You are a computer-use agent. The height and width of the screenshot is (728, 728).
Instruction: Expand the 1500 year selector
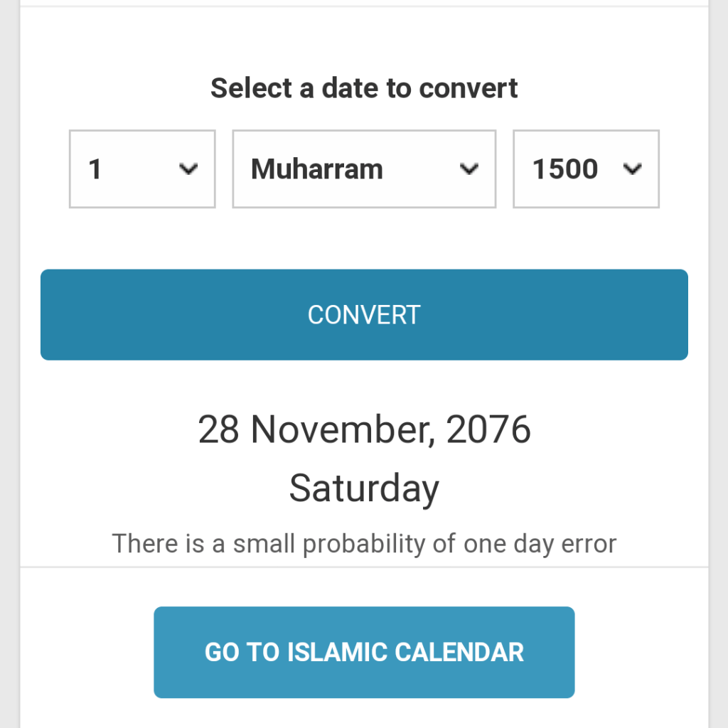pyautogui.click(x=586, y=169)
